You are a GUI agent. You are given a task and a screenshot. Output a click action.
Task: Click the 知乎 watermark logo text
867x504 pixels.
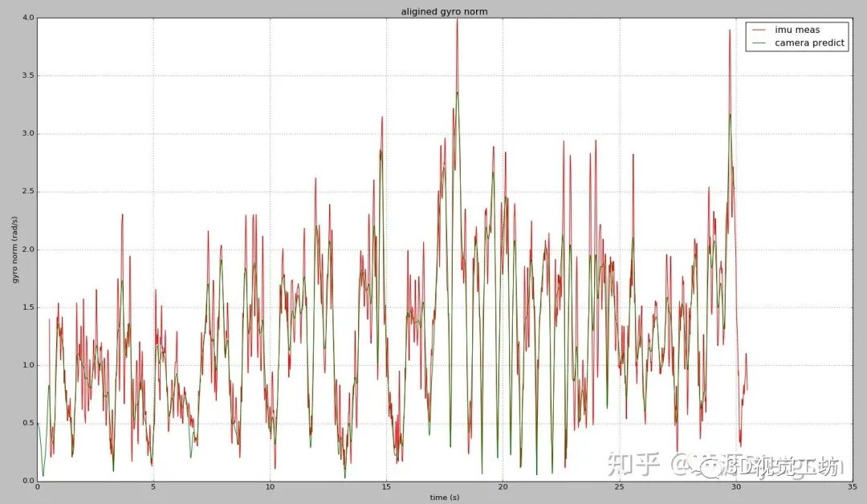pyautogui.click(x=633, y=464)
